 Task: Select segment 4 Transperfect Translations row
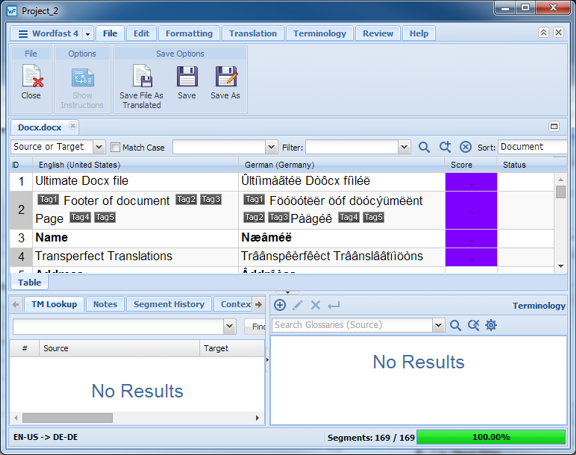tap(282, 256)
